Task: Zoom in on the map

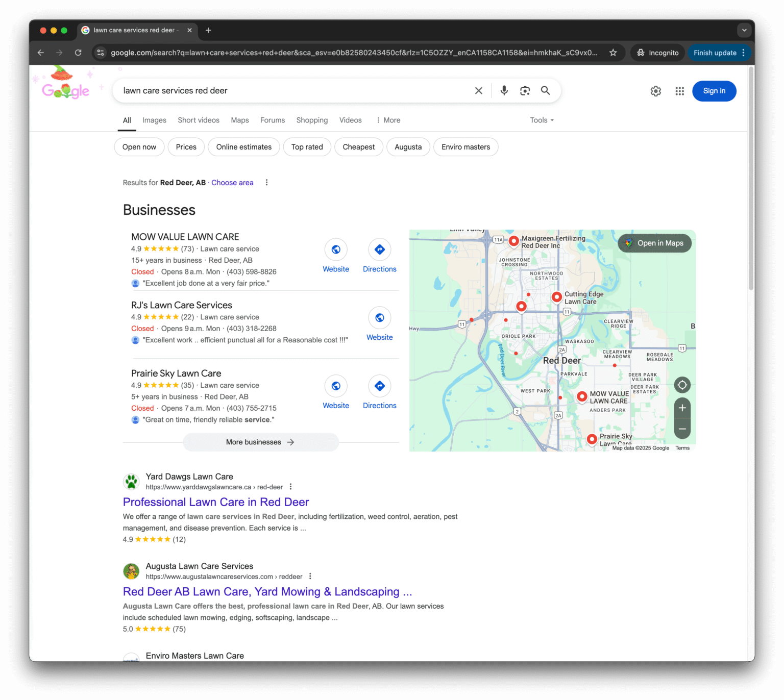Action: (682, 408)
